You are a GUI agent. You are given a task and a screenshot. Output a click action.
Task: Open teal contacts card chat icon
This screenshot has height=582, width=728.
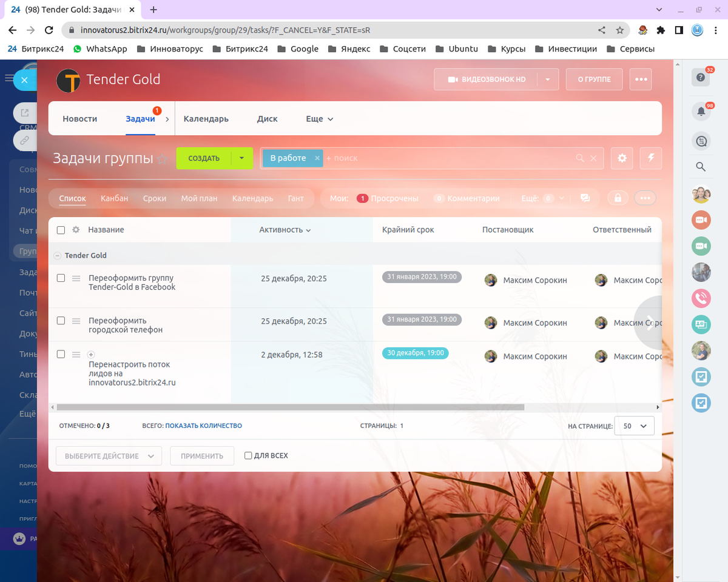[x=701, y=324]
